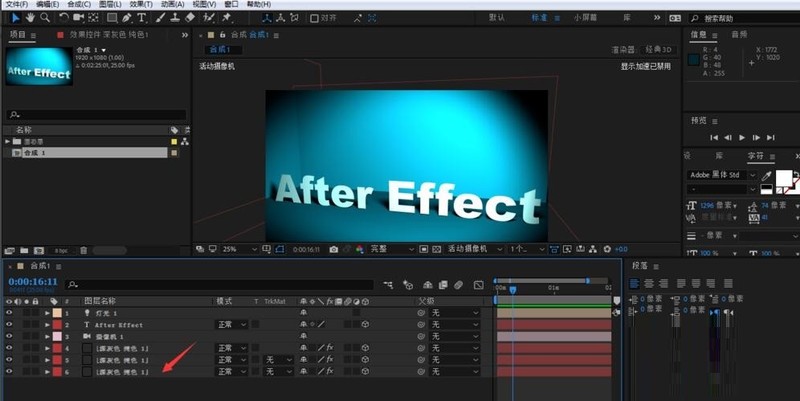Click the trash delete icon in project panel
This screenshot has height=401, width=800.
(84, 250)
